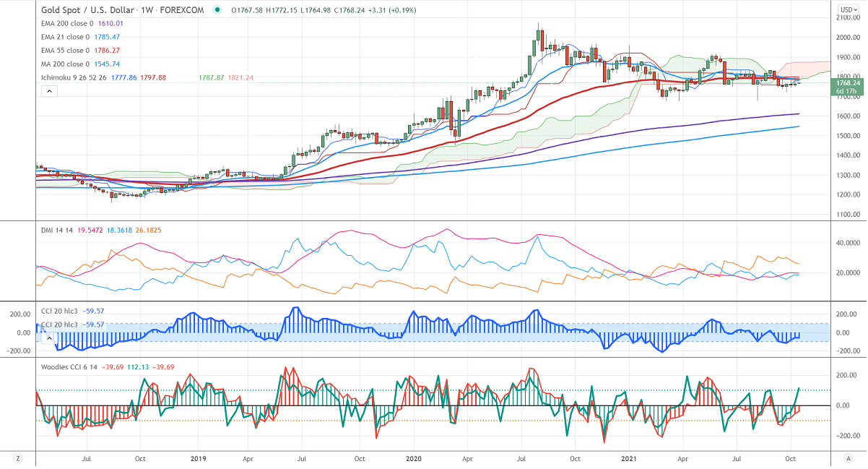Click the Ichimoku value 1777.86

click(124, 77)
